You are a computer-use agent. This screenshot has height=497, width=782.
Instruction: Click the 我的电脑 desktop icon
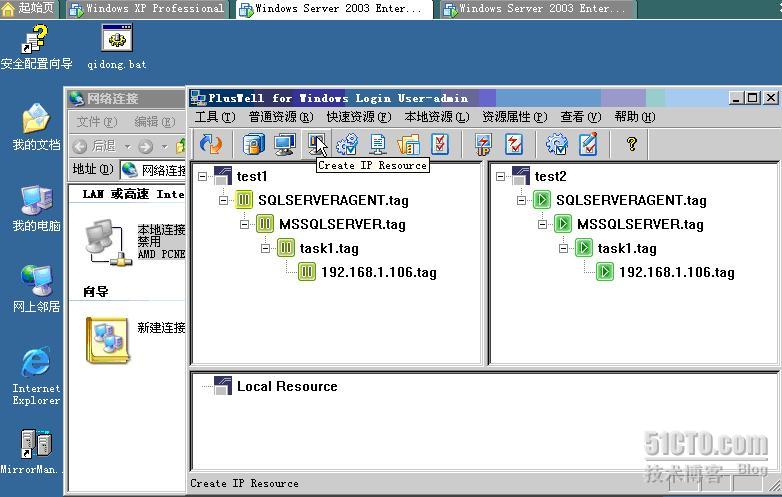click(x=36, y=208)
